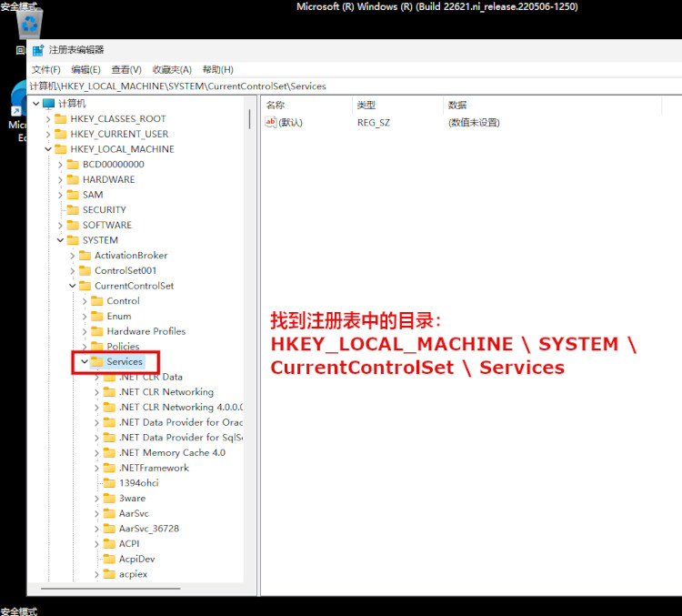The height and width of the screenshot is (616, 682).
Task: Click the AarSvc folder icon
Action: pyautogui.click(x=109, y=514)
